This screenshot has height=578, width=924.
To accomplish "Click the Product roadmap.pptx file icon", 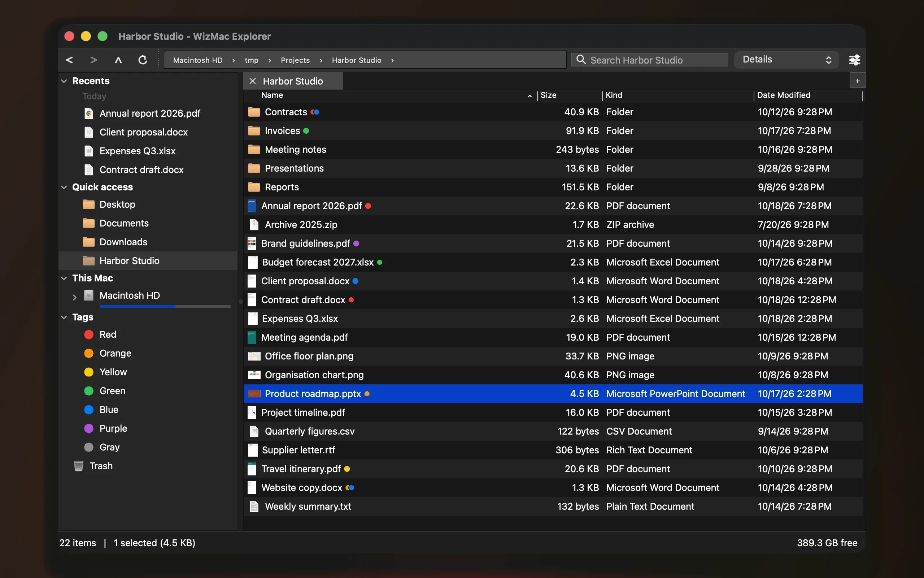I will click(254, 394).
